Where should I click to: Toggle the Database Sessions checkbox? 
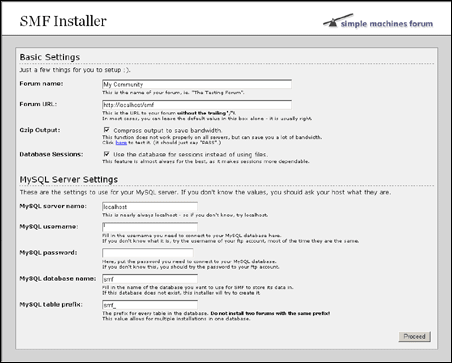click(107, 154)
